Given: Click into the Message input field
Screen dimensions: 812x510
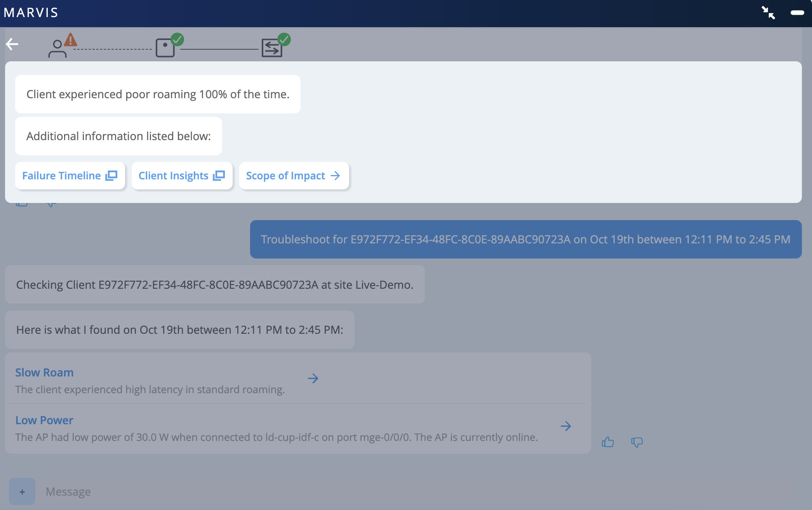Looking at the screenshot, I should click(x=233, y=491).
